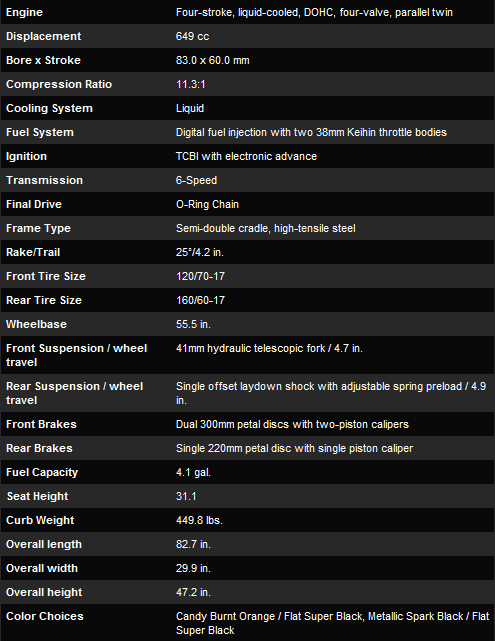The width and height of the screenshot is (495, 641).
Task: Click the Frame Type label
Action: (x=38, y=229)
